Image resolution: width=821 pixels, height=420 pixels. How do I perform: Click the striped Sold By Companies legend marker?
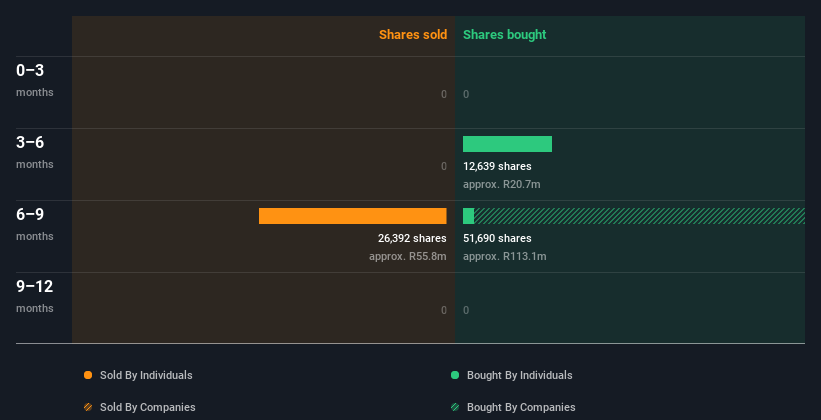(x=88, y=407)
